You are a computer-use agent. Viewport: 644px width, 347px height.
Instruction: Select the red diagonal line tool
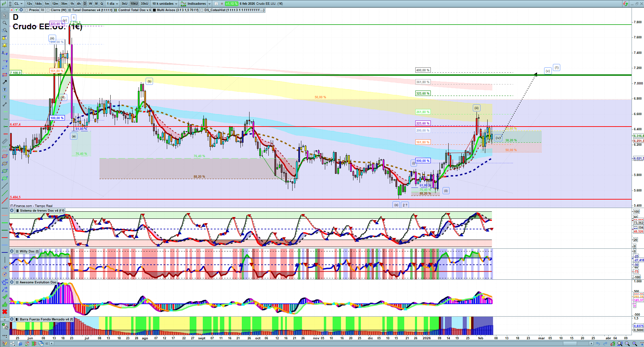(5, 201)
